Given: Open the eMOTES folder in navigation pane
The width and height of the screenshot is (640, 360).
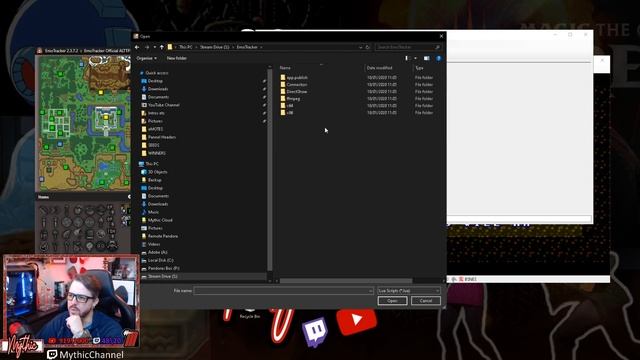Looking at the screenshot, I should click(155, 129).
